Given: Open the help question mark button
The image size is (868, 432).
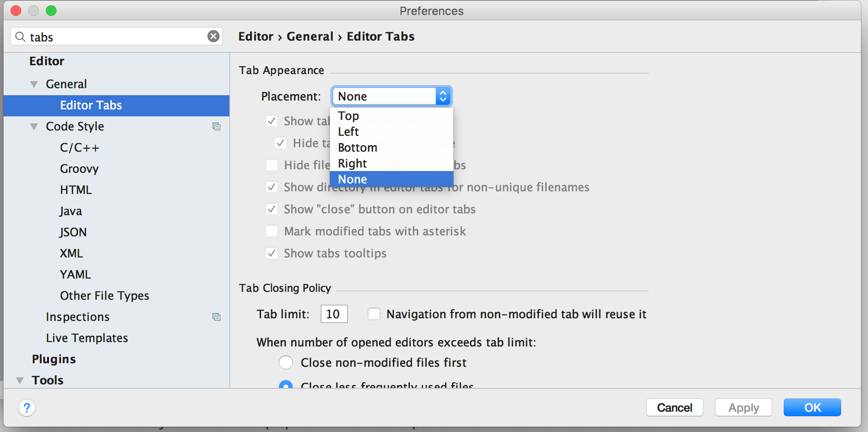Looking at the screenshot, I should (27, 408).
